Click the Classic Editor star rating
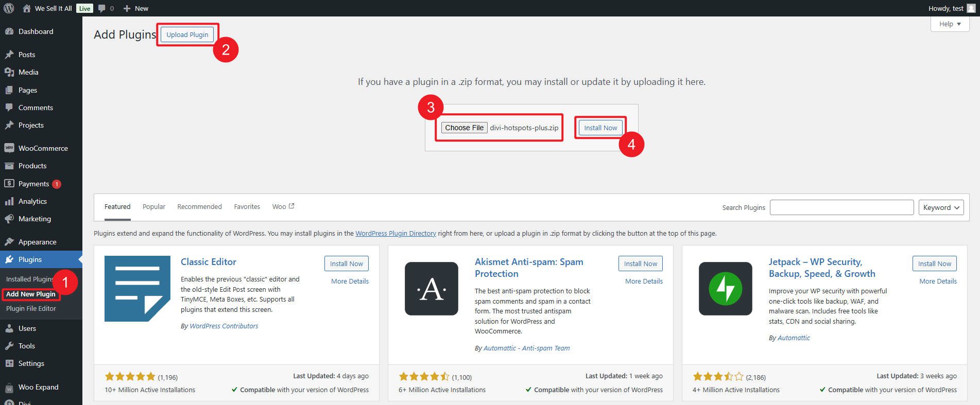Screen dimensions: 980x405 [130, 377]
